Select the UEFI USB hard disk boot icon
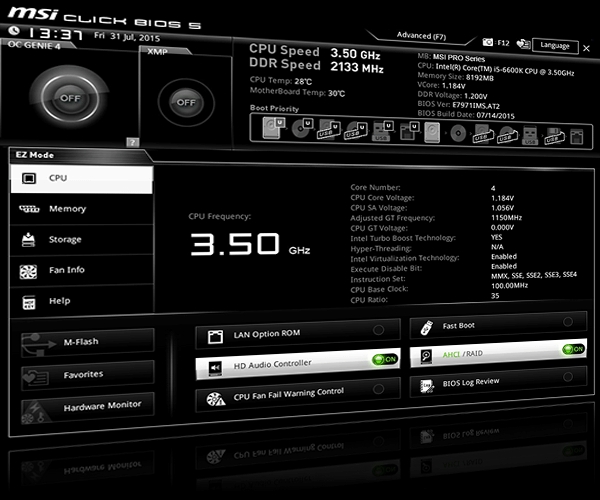 click(328, 130)
